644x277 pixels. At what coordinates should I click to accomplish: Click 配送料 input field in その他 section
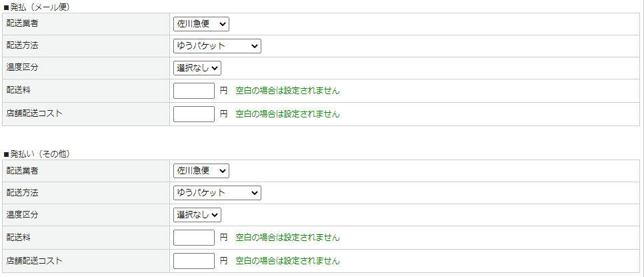click(193, 238)
